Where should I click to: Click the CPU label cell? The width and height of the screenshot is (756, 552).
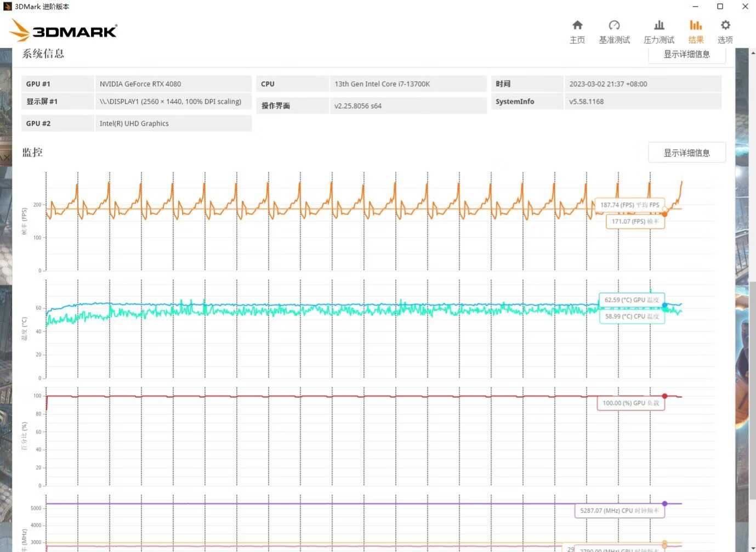[292, 84]
